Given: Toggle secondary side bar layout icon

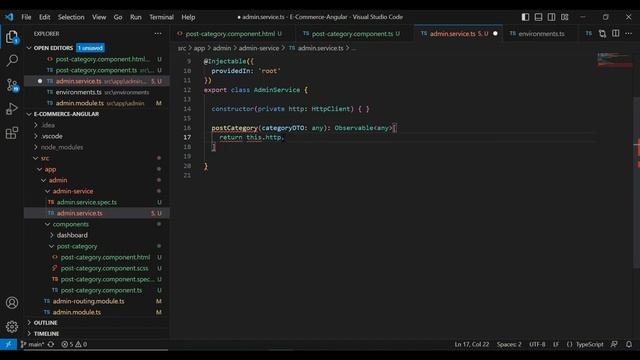Looking at the screenshot, I should pos(551,17).
